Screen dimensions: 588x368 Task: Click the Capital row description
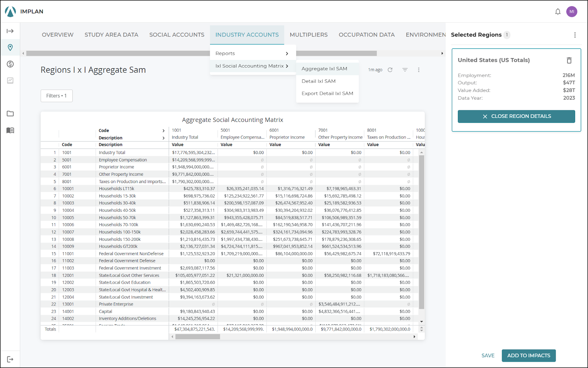(x=105, y=311)
